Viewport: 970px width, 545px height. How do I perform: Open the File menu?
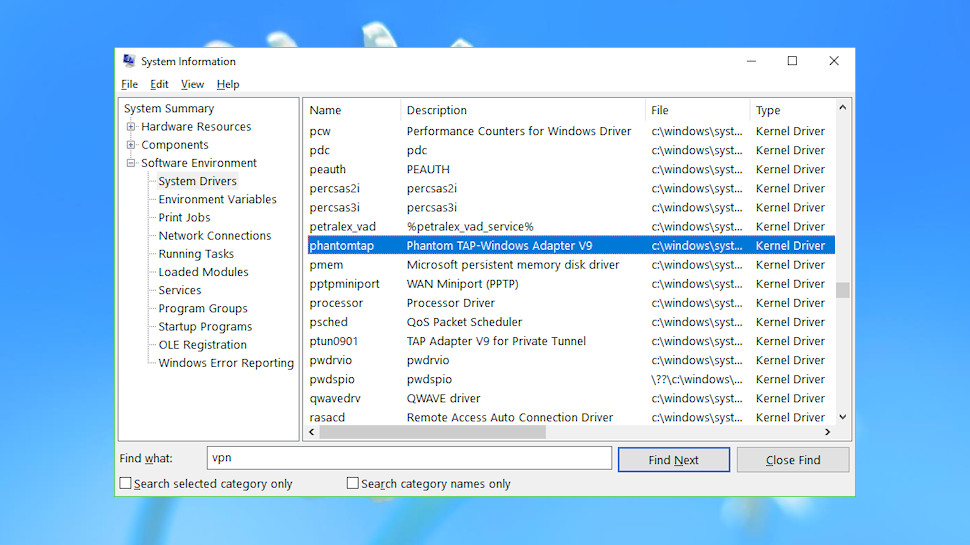129,84
